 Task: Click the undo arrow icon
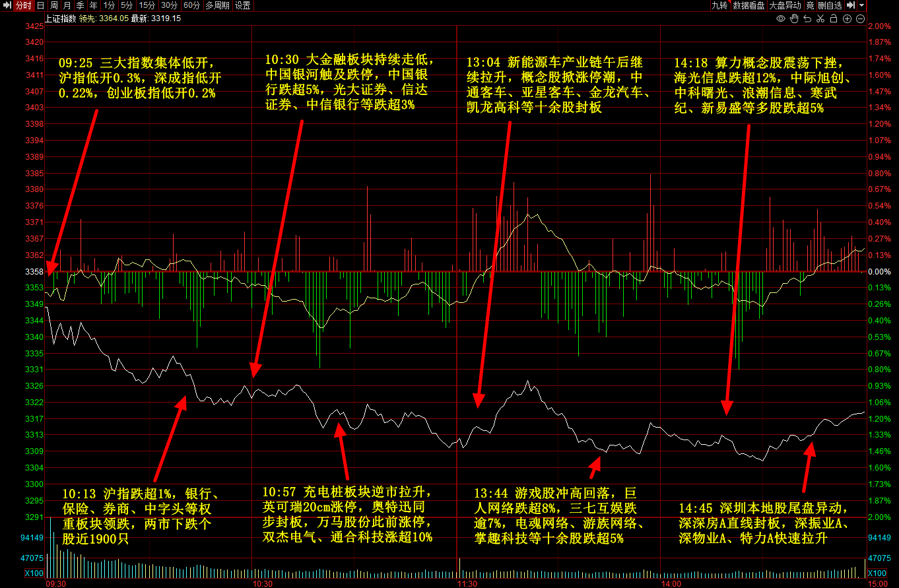[x=808, y=18]
